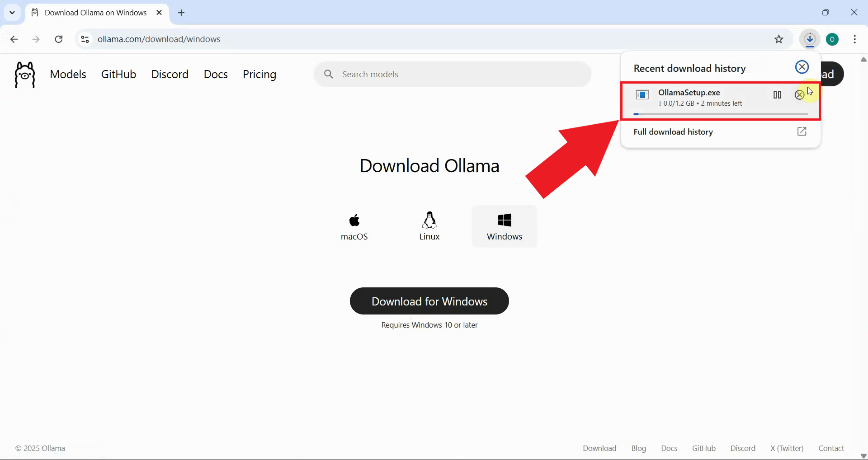Image resolution: width=868 pixels, height=460 pixels.
Task: Open the Pricing navigation item
Action: coord(259,74)
